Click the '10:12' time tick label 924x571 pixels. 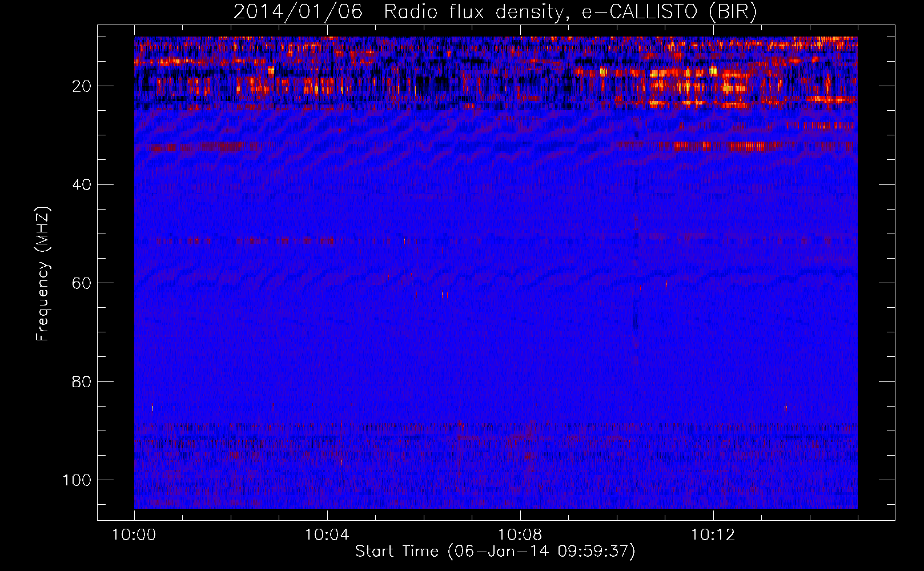pos(713,535)
